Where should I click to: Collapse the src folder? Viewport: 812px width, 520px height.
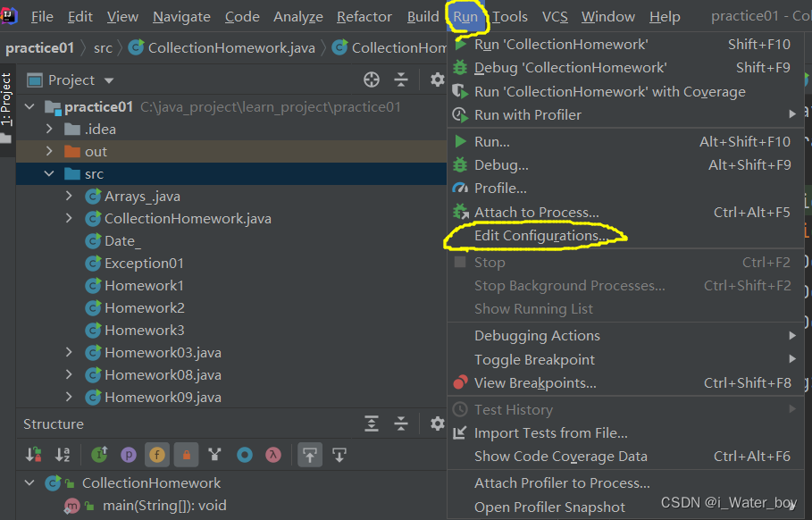(x=49, y=173)
